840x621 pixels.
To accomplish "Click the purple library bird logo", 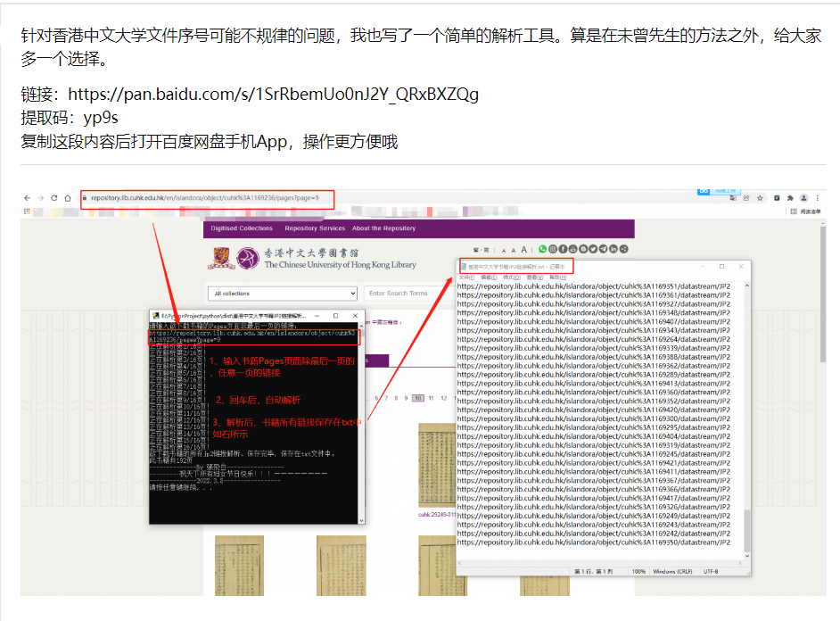I will pyautogui.click(x=248, y=258).
